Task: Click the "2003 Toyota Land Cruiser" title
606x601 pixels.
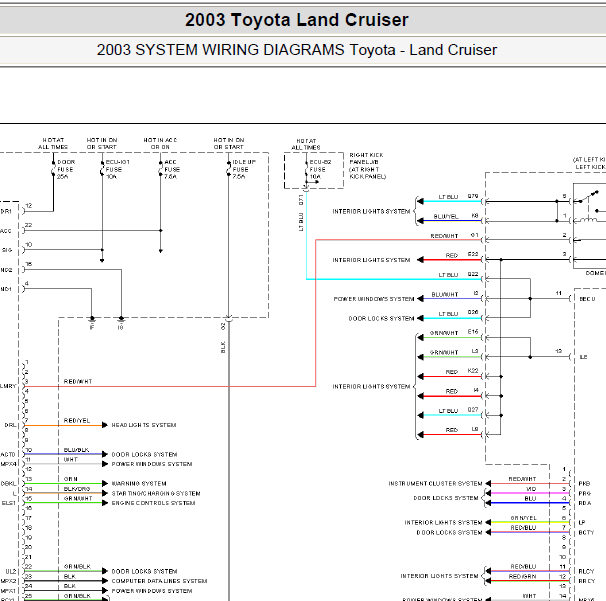Action: pyautogui.click(x=296, y=20)
